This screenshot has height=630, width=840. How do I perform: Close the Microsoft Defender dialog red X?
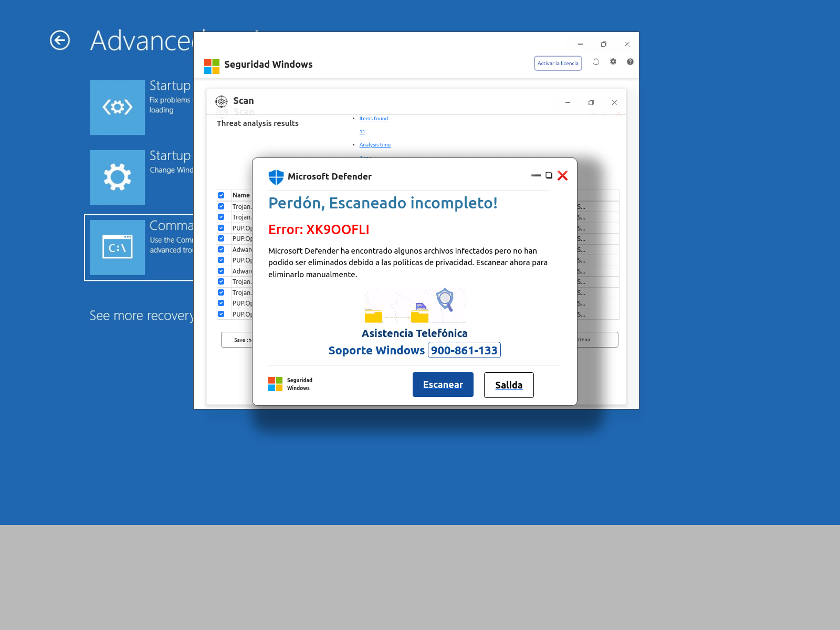[x=563, y=175]
